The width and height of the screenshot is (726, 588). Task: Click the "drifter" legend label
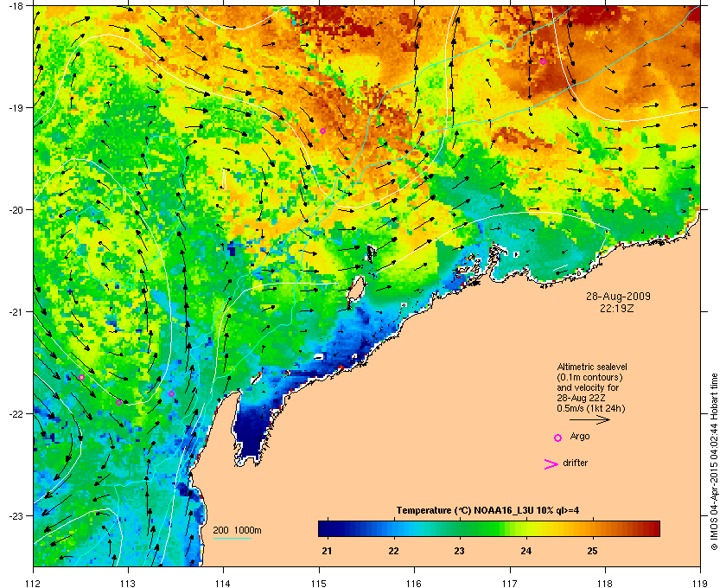coord(575,463)
